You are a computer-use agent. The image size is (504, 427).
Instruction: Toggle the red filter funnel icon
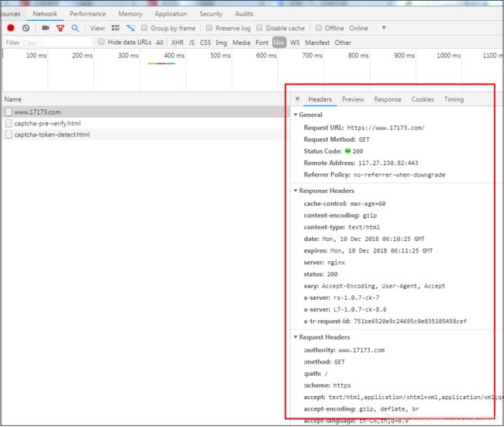point(60,28)
